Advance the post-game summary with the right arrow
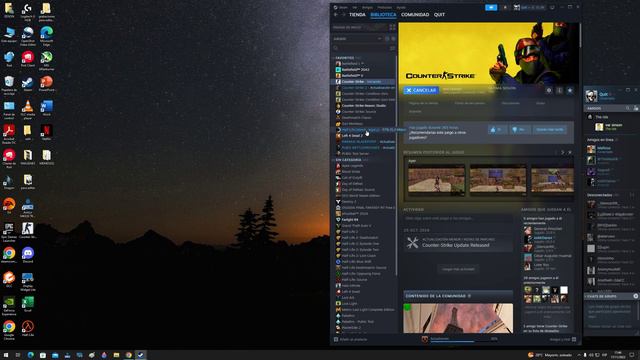This screenshot has height=360, width=640. click(562, 152)
